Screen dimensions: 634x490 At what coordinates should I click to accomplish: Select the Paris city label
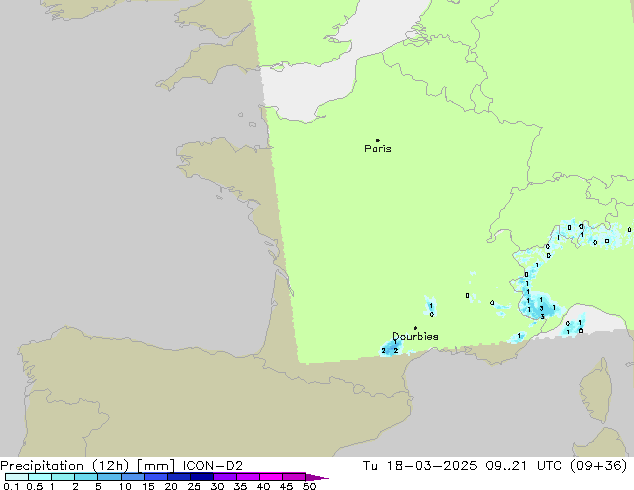pyautogui.click(x=378, y=149)
